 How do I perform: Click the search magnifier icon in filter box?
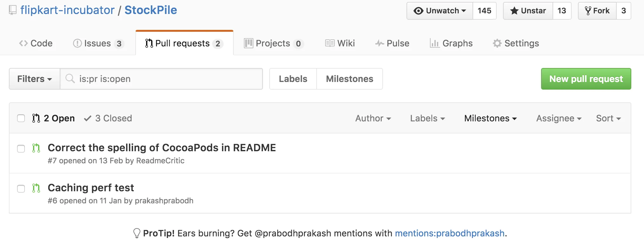[70, 78]
